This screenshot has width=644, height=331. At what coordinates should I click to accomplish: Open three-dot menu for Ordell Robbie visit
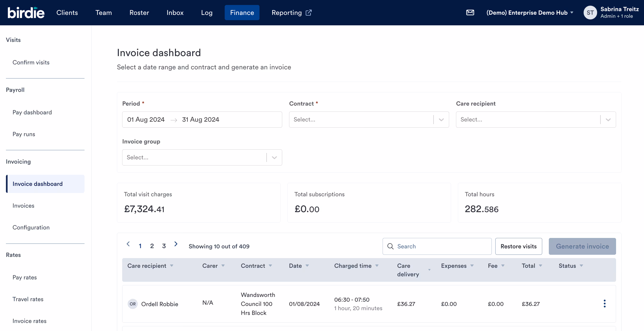604,304
